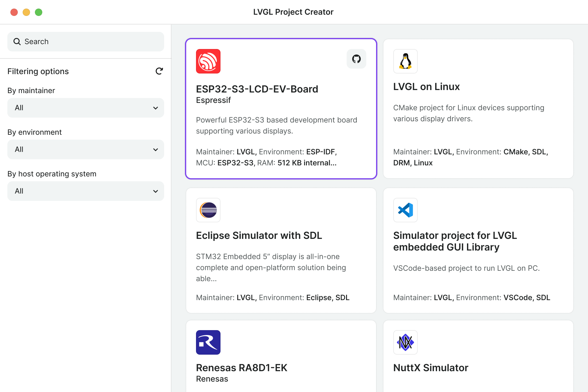The height and width of the screenshot is (392, 588).
Task: Click the NuttX logo icon
Action: tap(405, 342)
